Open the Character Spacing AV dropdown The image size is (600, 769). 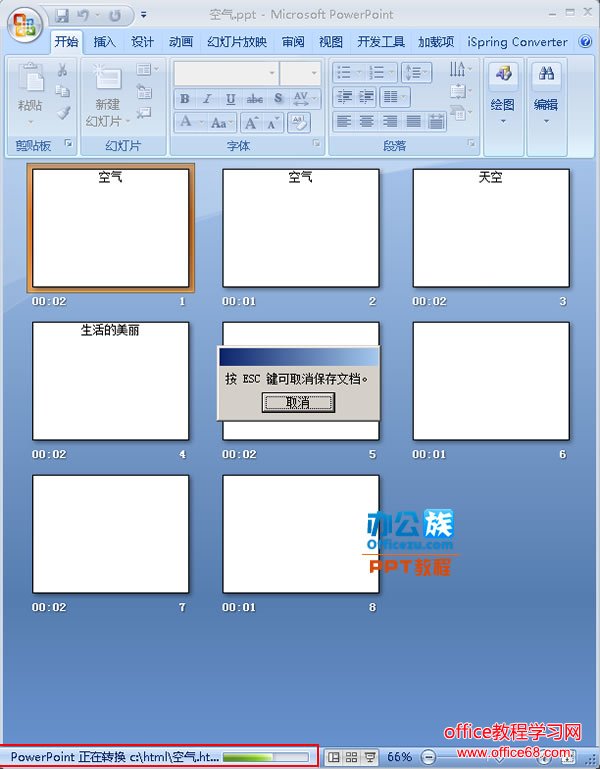[304, 99]
